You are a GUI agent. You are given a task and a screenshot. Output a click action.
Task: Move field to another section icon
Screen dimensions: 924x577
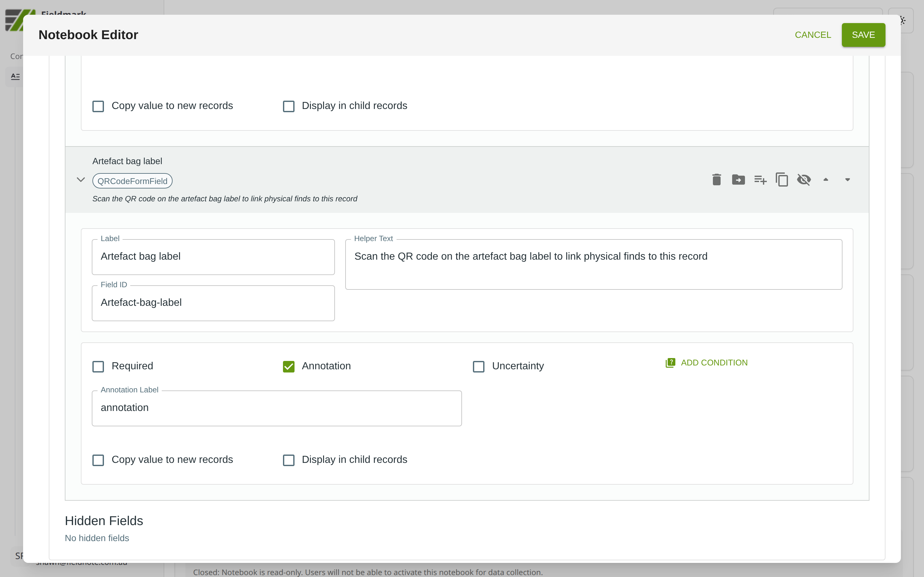point(738,180)
